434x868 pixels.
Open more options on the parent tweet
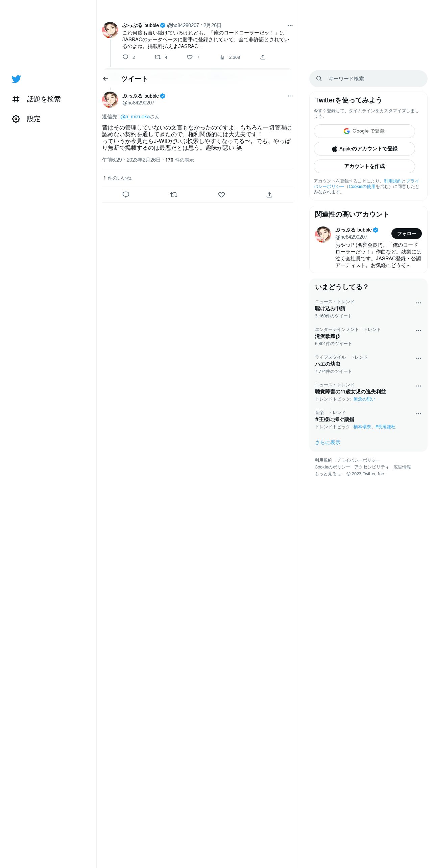(290, 25)
